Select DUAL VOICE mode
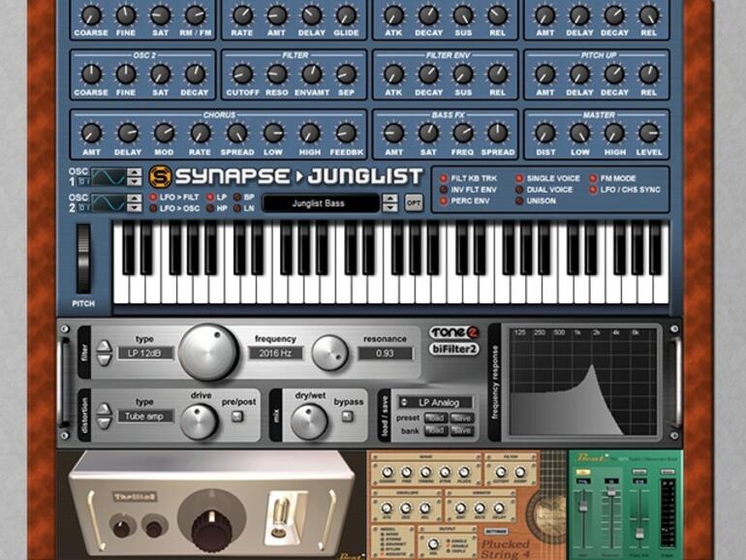The height and width of the screenshot is (560, 746). point(519,190)
